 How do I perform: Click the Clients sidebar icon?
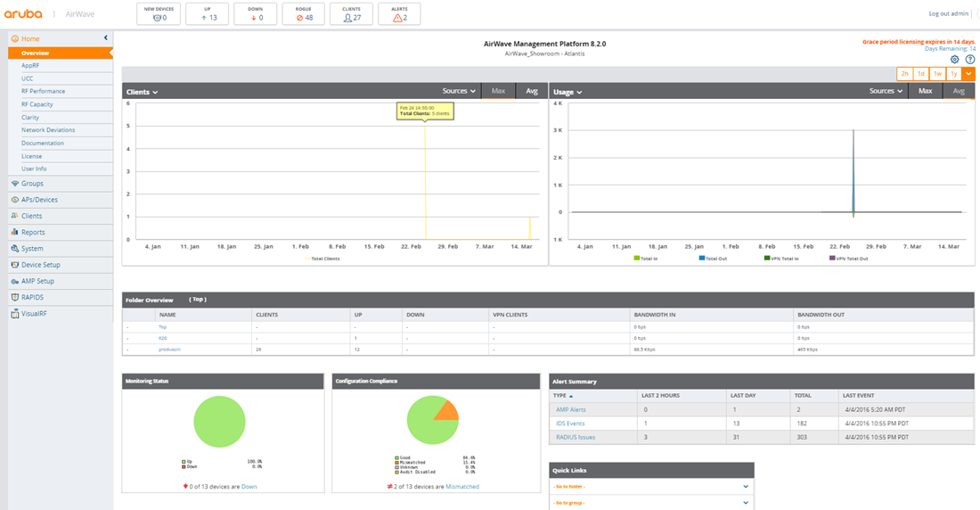[15, 216]
